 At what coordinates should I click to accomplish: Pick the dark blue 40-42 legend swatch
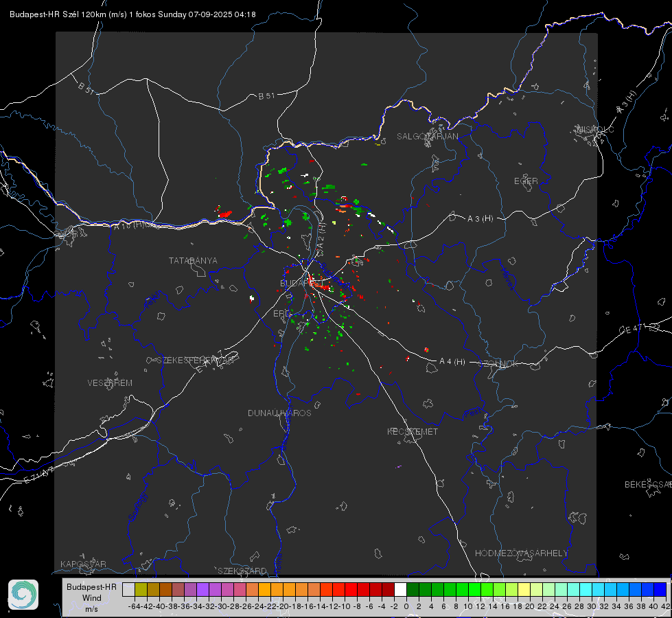coord(660,589)
